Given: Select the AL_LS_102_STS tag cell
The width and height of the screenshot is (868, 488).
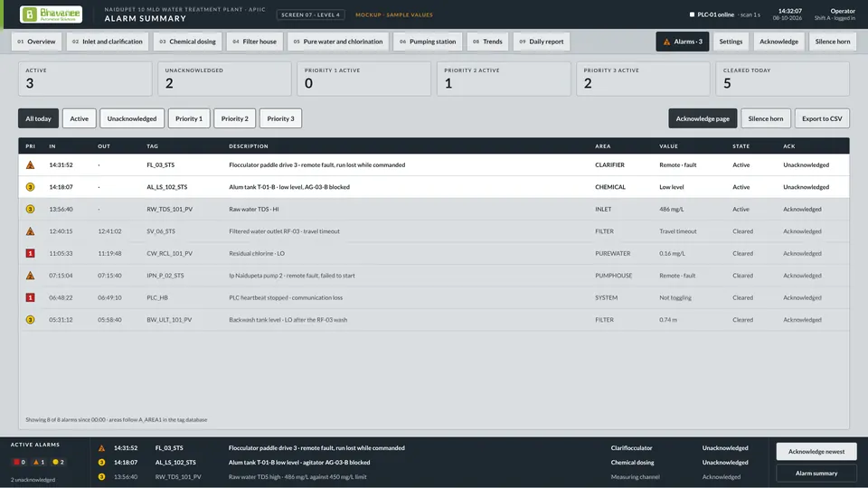Looking at the screenshot, I should coord(166,187).
